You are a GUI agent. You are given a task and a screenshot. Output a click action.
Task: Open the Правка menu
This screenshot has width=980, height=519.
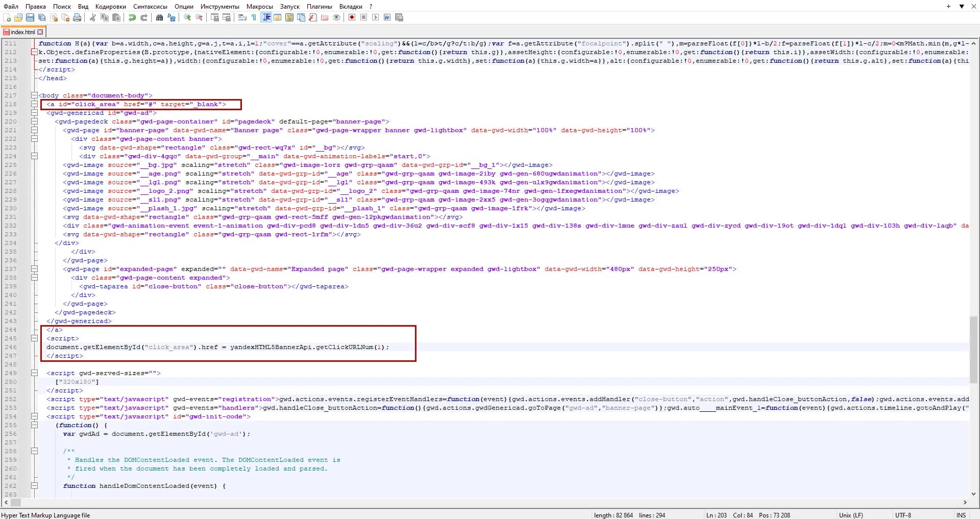[x=36, y=6]
